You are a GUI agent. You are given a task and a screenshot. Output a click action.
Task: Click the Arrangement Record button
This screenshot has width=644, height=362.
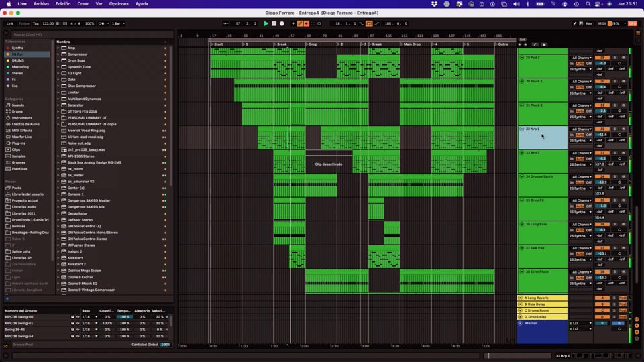point(282,24)
